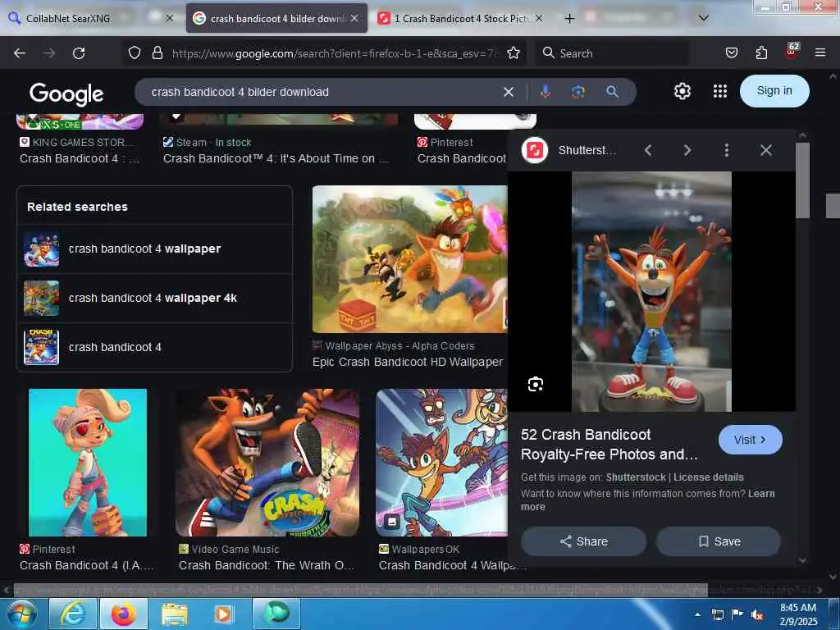840x630 pixels.
Task: Click the Save button in preview panel
Action: (719, 541)
